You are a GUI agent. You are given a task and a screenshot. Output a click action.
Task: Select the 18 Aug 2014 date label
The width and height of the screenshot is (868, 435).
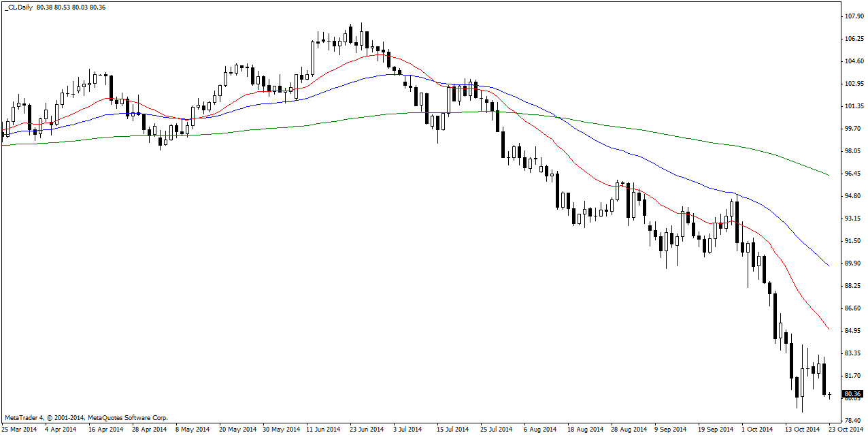pos(586,430)
